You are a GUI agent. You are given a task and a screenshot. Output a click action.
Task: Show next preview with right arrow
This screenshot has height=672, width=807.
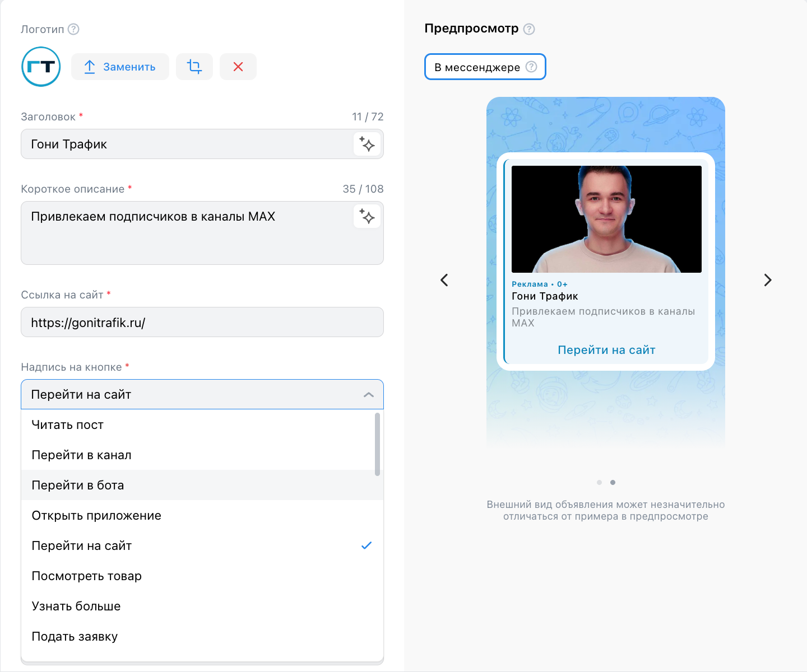coord(768,280)
